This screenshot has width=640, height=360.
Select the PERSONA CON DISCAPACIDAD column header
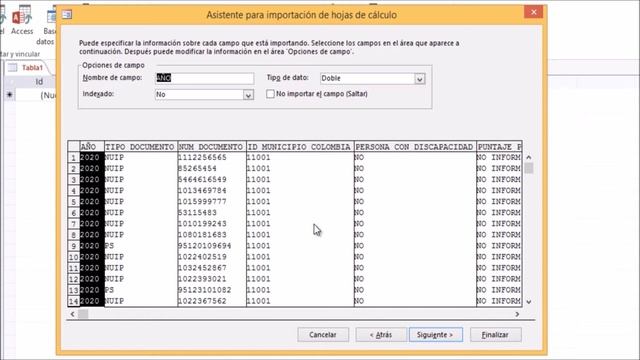point(415,147)
